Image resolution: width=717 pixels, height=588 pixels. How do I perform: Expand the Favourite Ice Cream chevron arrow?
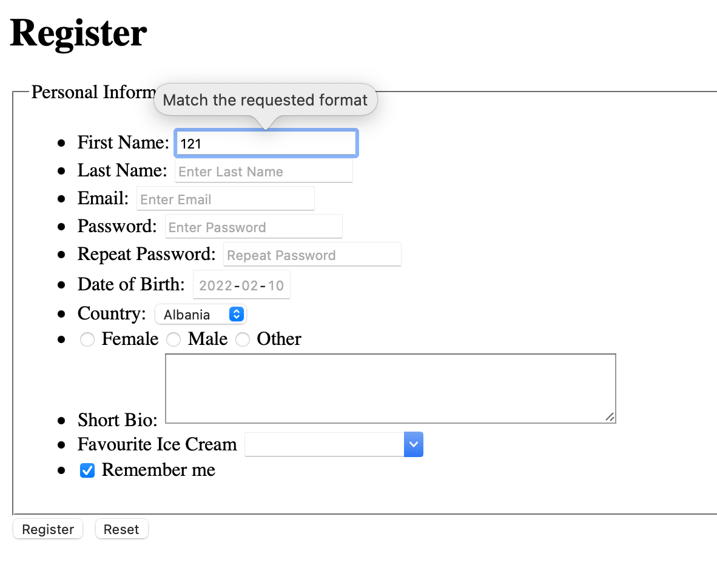tap(413, 444)
